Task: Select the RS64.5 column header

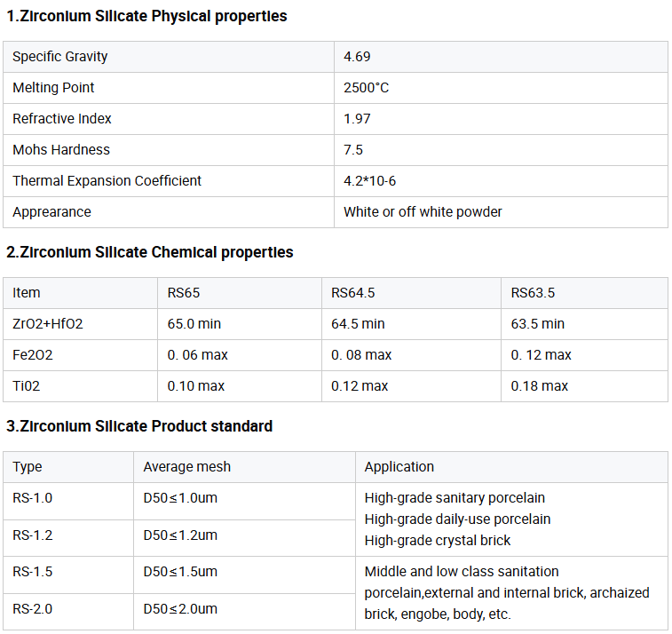Action: (352, 293)
